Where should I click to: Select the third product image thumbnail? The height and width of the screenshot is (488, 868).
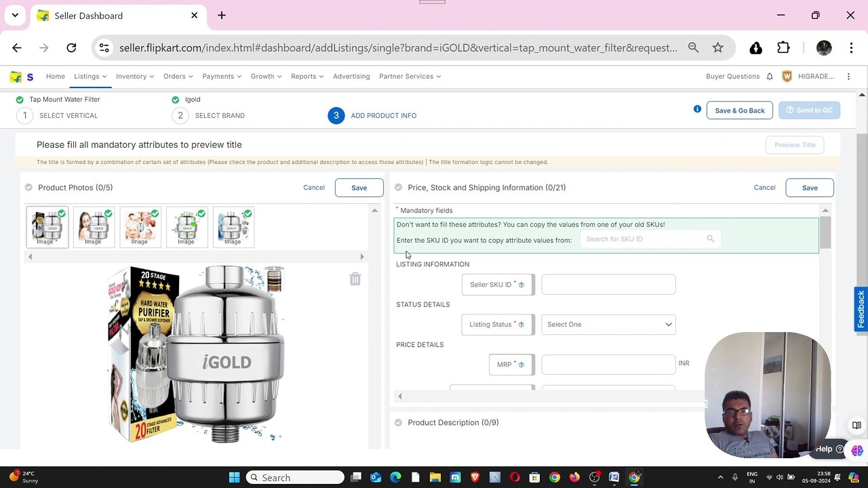point(140,227)
